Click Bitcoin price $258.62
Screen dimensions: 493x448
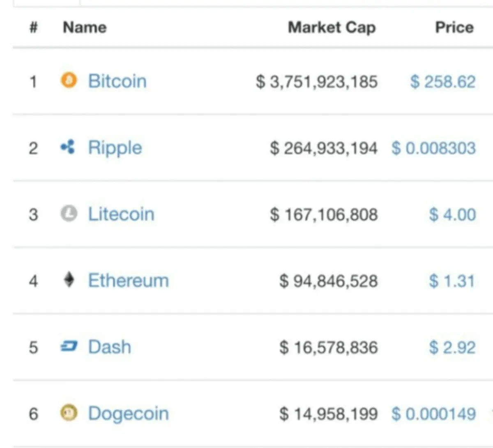coord(443,82)
